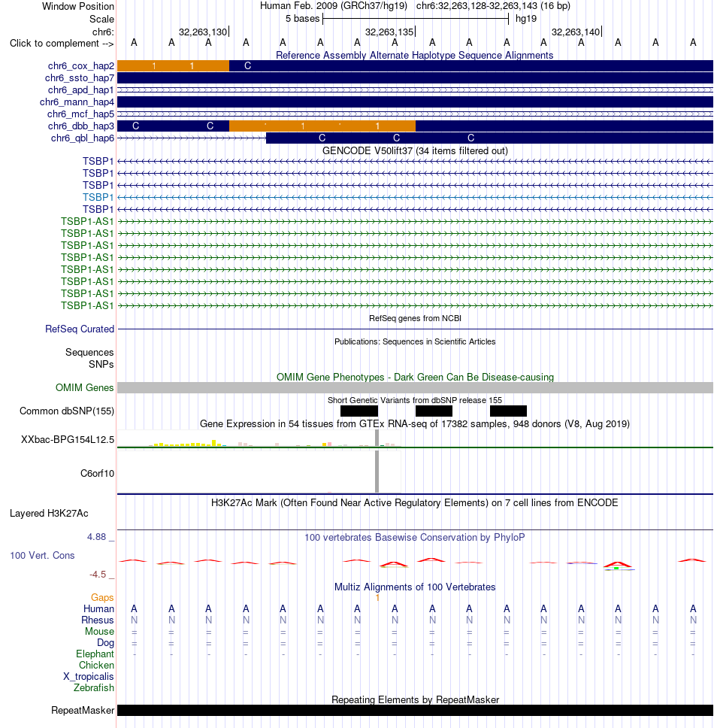The image size is (714, 728).
Task: Select the Layered H3K27Ac label
Action: (x=49, y=514)
